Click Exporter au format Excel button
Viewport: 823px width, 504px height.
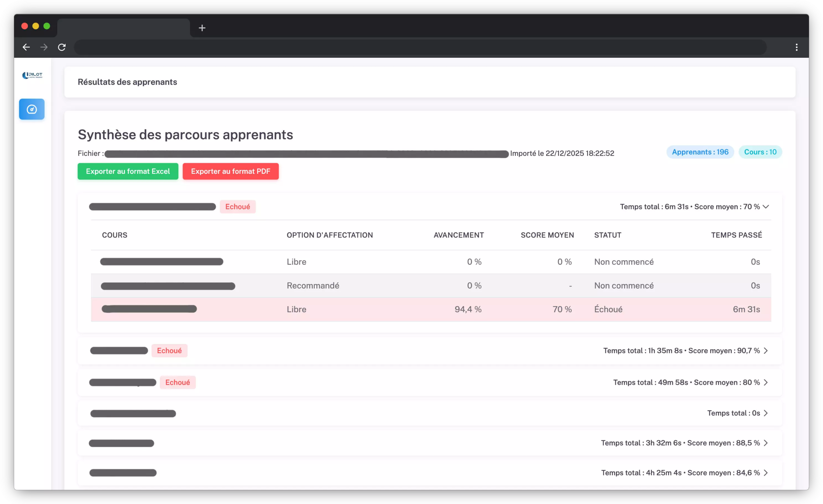pos(128,171)
